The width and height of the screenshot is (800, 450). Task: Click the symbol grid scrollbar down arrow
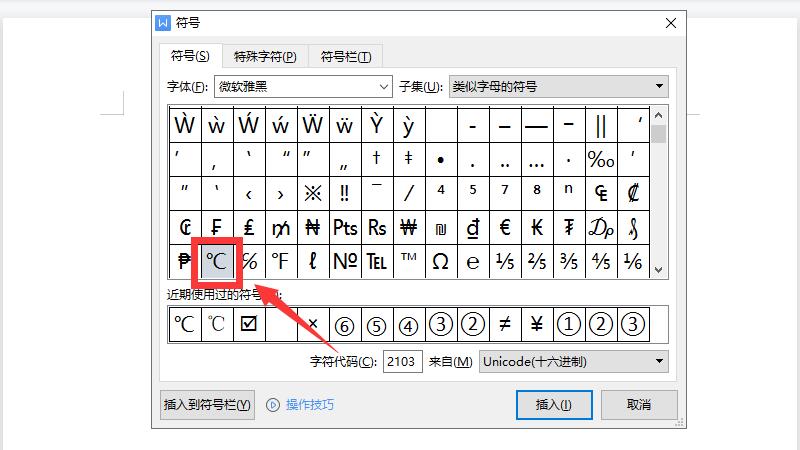(x=658, y=269)
